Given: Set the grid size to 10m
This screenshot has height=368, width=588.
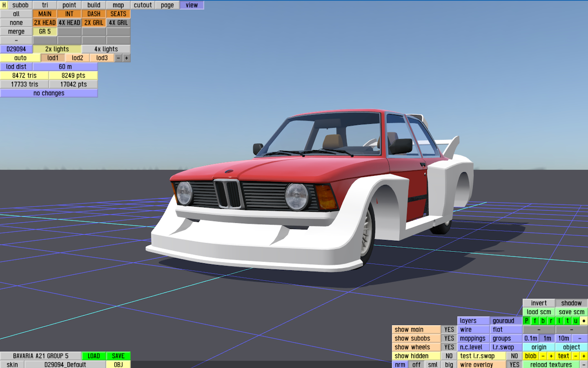Looking at the screenshot, I should pos(563,339).
